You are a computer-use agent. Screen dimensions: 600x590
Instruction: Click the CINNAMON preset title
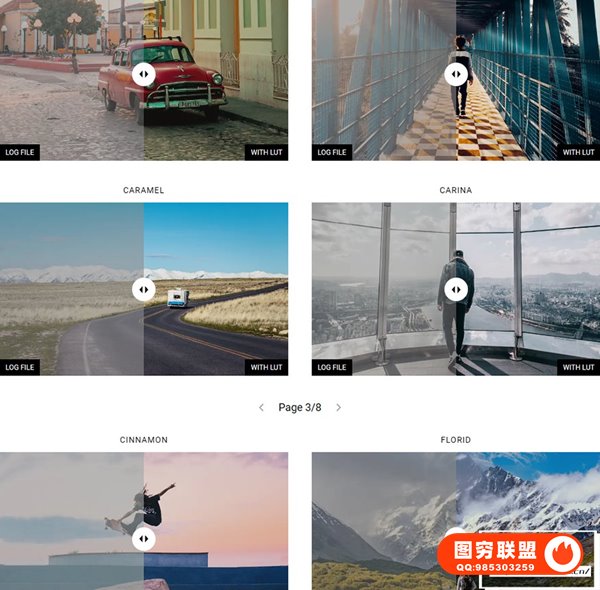tap(143, 440)
